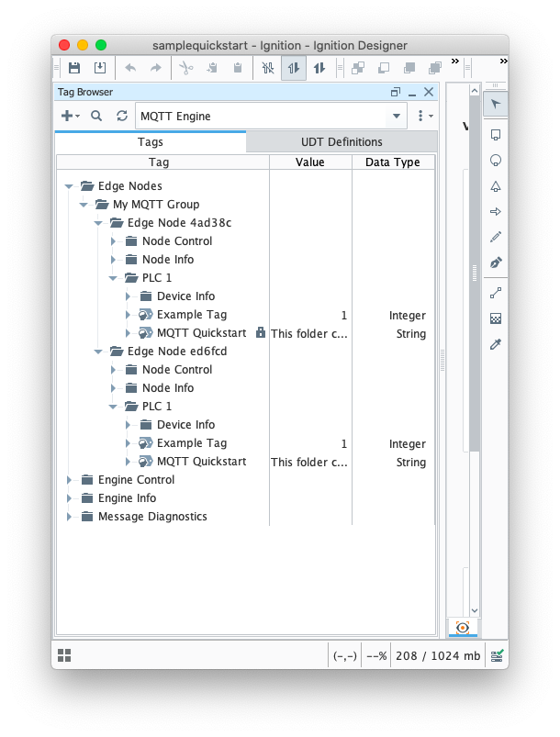Open Tag Browser more-options menu
Screen dimensions: 560x737
425,116
